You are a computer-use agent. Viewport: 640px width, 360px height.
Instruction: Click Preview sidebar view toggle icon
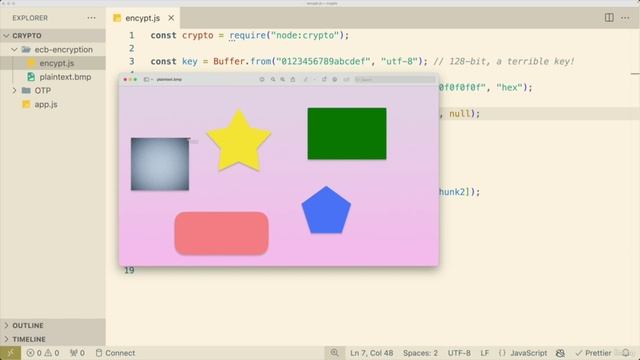[147, 80]
